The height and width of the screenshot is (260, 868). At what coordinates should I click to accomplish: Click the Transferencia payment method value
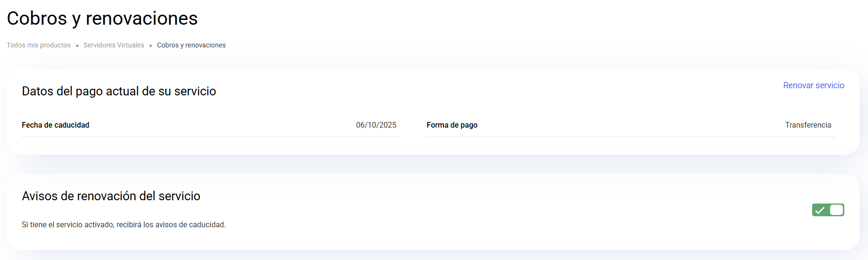coord(808,125)
